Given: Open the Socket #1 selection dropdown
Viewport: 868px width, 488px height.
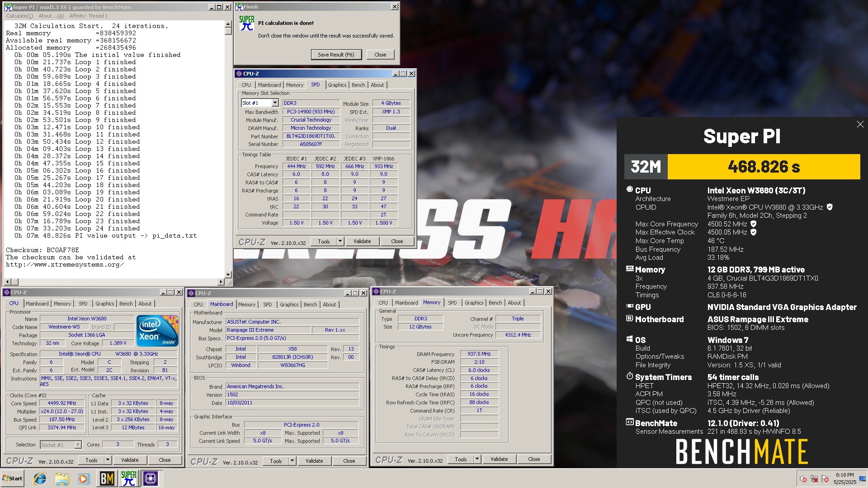Looking at the screenshot, I should pos(78,445).
